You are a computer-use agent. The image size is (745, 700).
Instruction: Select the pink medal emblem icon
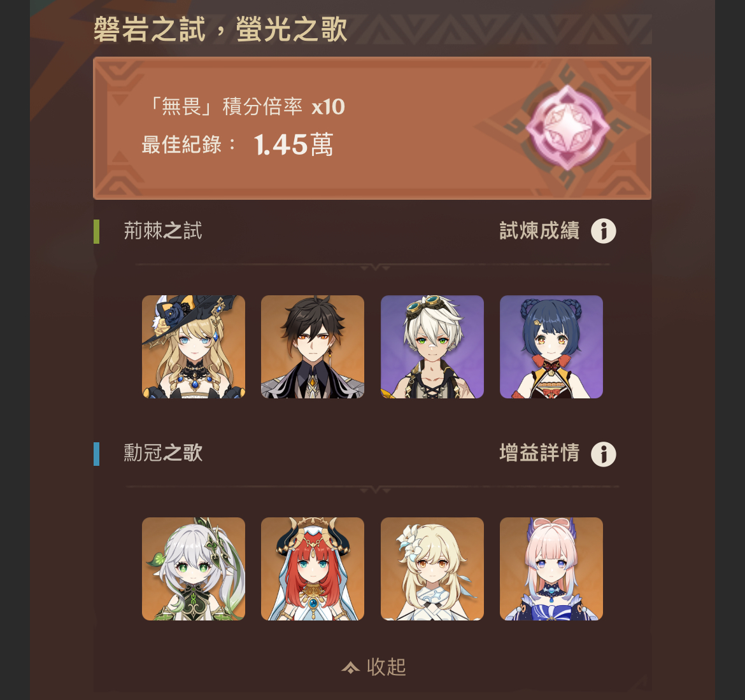pos(567,127)
